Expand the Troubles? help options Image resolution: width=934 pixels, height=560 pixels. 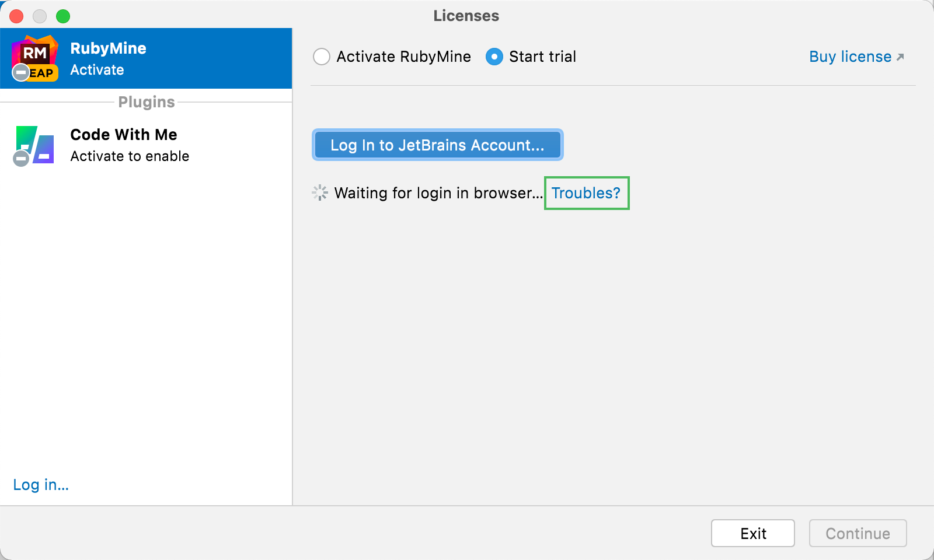coord(586,193)
